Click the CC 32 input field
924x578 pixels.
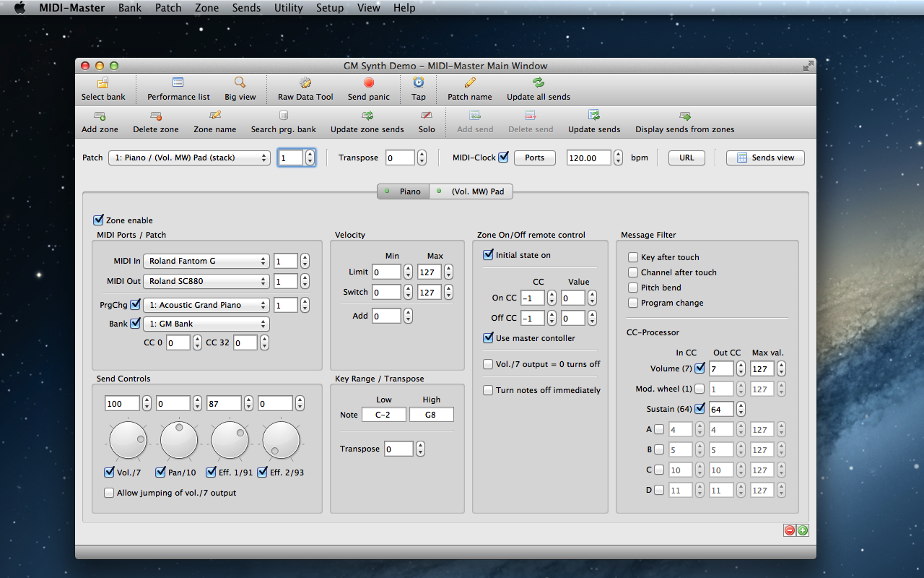[245, 342]
